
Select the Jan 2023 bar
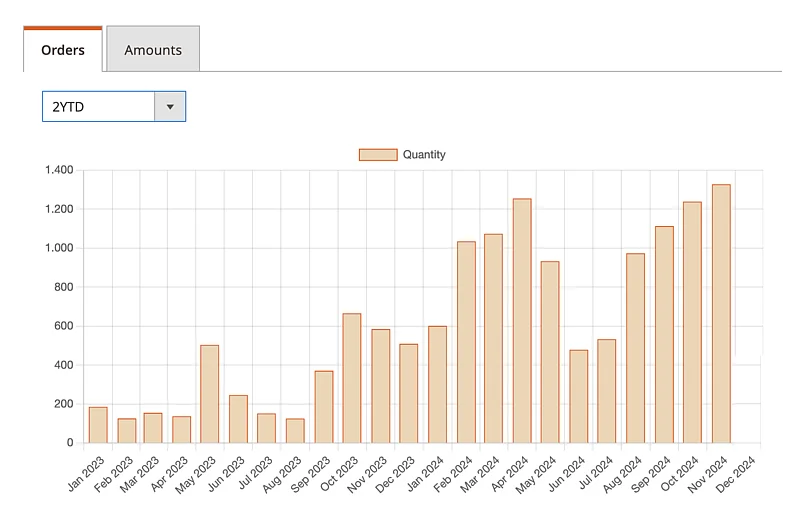click(98, 425)
